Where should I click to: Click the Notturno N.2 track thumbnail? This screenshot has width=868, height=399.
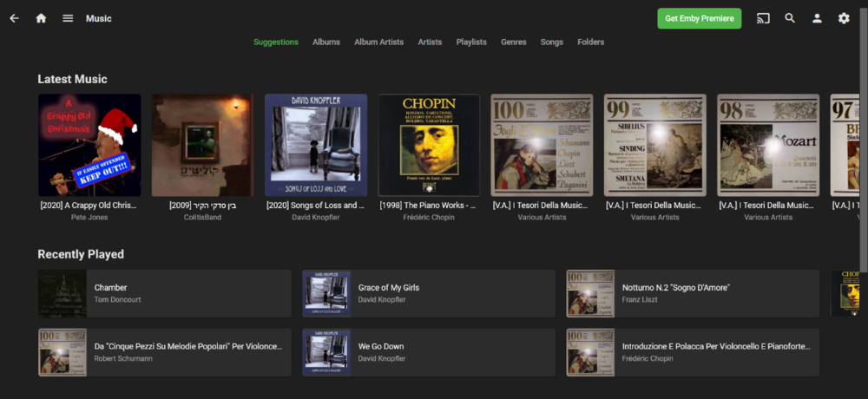click(590, 293)
